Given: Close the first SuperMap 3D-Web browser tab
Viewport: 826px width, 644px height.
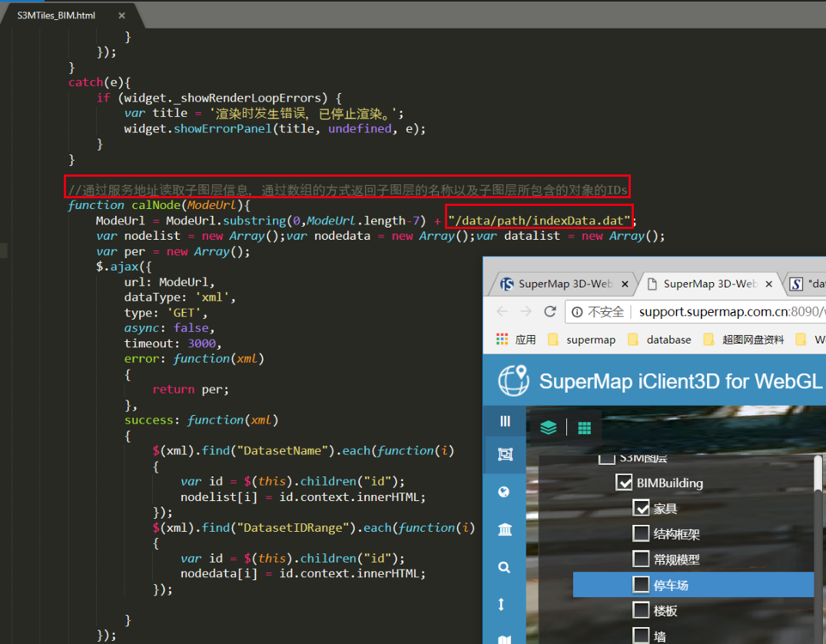Looking at the screenshot, I should click(625, 284).
